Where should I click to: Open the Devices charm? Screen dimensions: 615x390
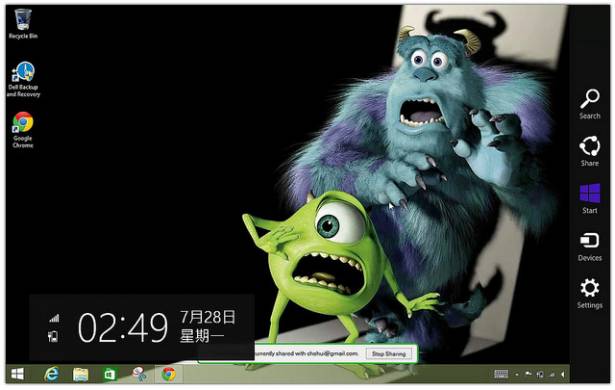(x=590, y=246)
